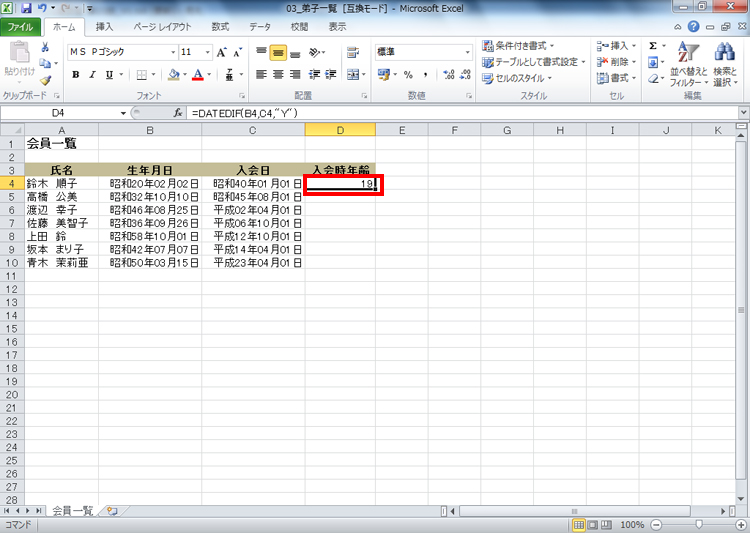The image size is (750, 533).
Task: Click 削除 button in cells group
Action: (x=617, y=62)
